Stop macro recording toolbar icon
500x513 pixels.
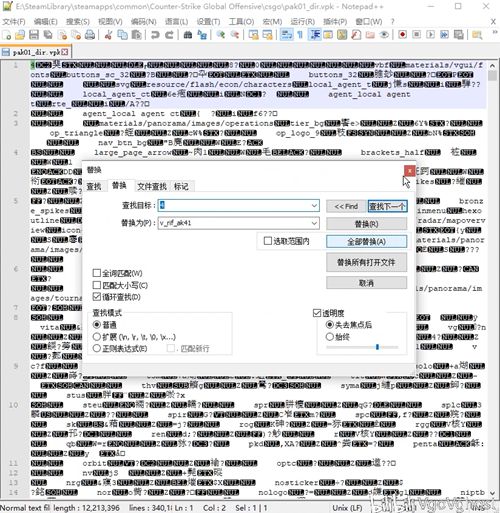[416, 35]
